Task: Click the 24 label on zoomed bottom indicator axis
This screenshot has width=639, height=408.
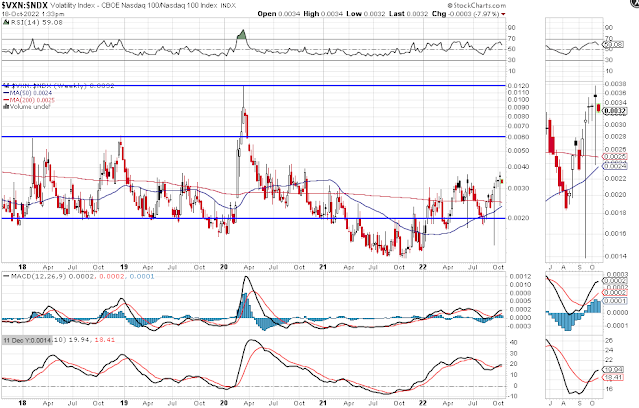Action: (609, 350)
